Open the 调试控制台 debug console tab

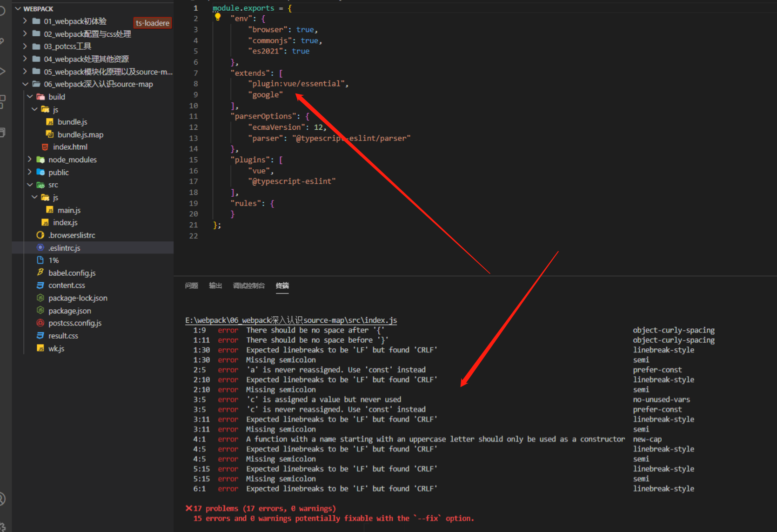point(248,286)
